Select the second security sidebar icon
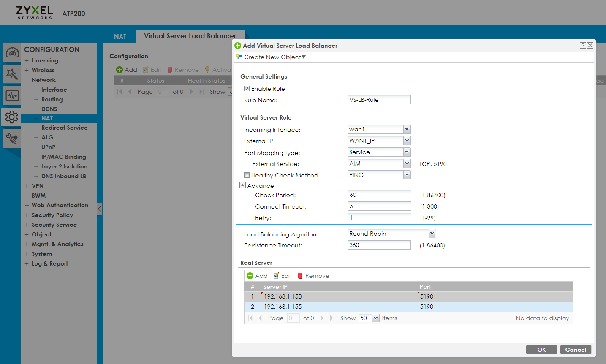This screenshot has width=606, height=364. [x=11, y=74]
